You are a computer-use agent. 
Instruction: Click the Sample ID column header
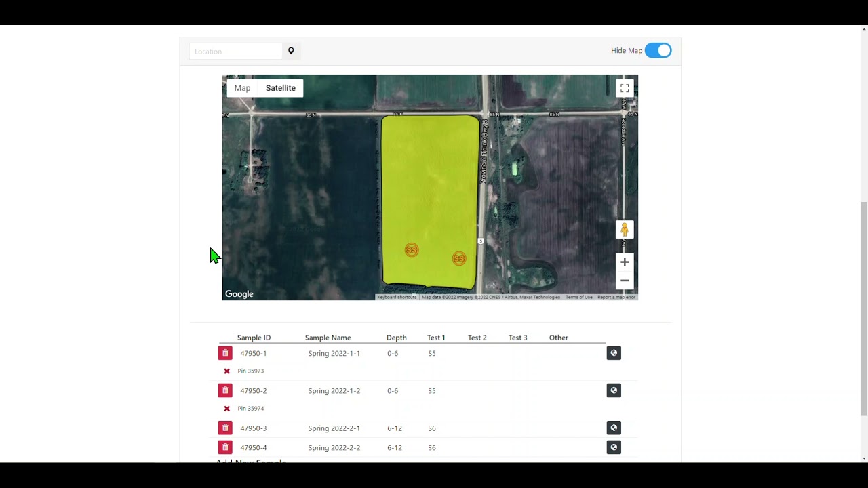(x=254, y=338)
